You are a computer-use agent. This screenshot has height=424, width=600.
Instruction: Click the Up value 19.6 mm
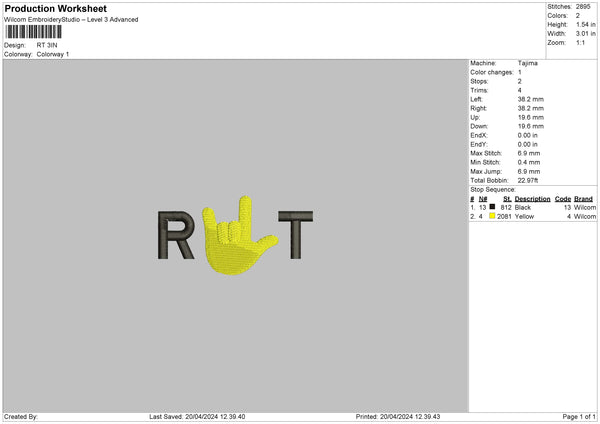click(531, 117)
